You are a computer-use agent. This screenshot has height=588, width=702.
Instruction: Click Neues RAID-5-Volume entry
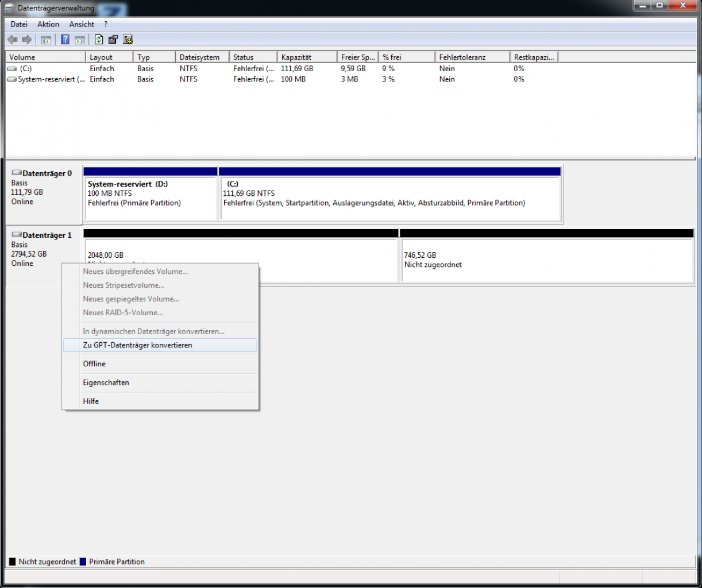(x=160, y=313)
